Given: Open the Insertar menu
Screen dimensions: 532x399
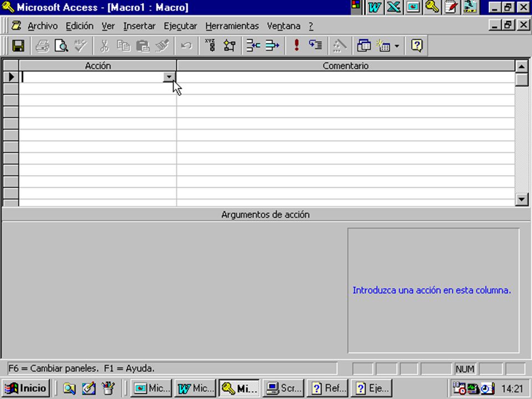Looking at the screenshot, I should [140, 26].
